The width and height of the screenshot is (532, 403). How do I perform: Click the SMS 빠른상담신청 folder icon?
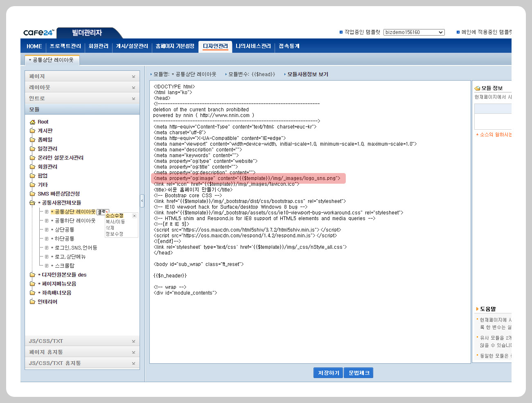pyautogui.click(x=32, y=194)
